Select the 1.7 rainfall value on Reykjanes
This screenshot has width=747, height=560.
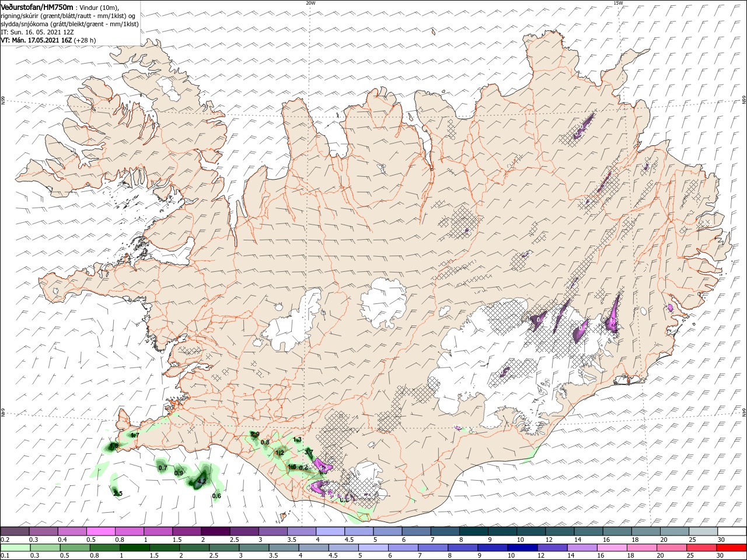pos(135,435)
